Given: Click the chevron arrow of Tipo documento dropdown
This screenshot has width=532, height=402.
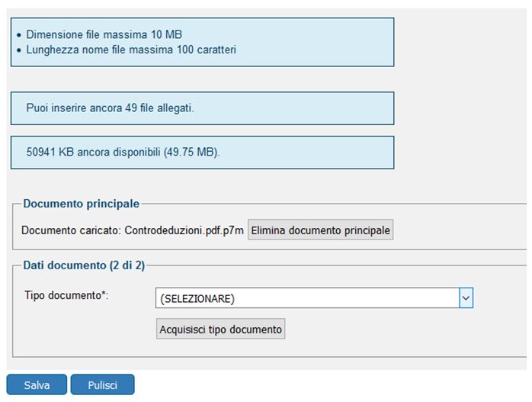Looking at the screenshot, I should coord(466,298).
